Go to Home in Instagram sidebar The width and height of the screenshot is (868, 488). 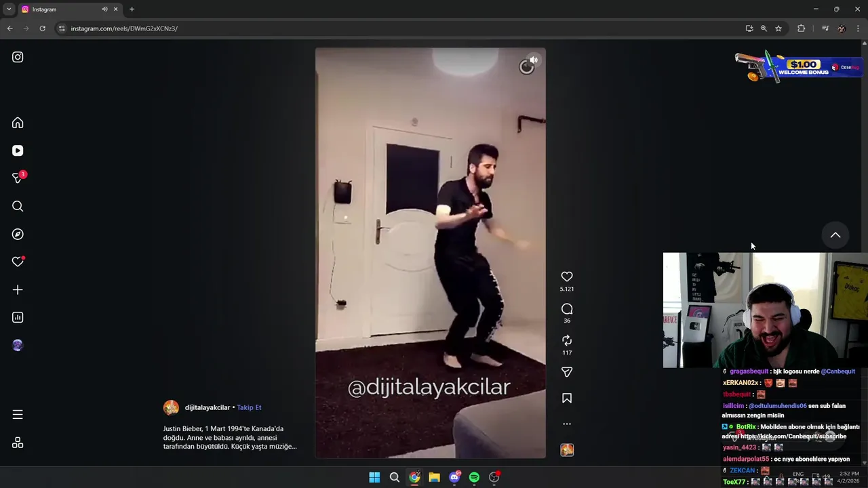[18, 123]
